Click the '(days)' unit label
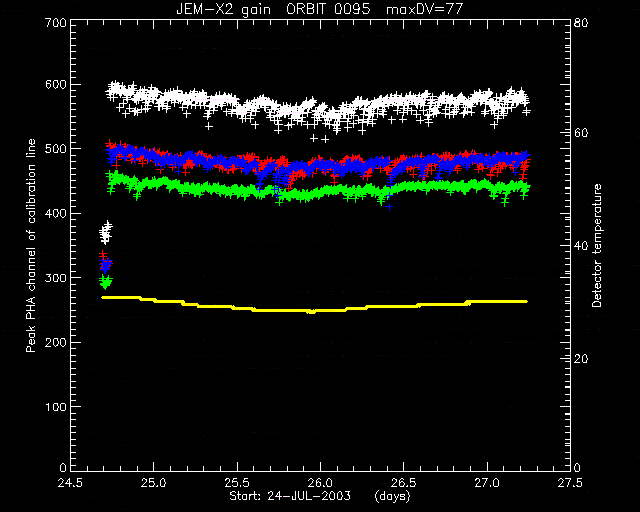The height and width of the screenshot is (512, 640). click(x=392, y=496)
